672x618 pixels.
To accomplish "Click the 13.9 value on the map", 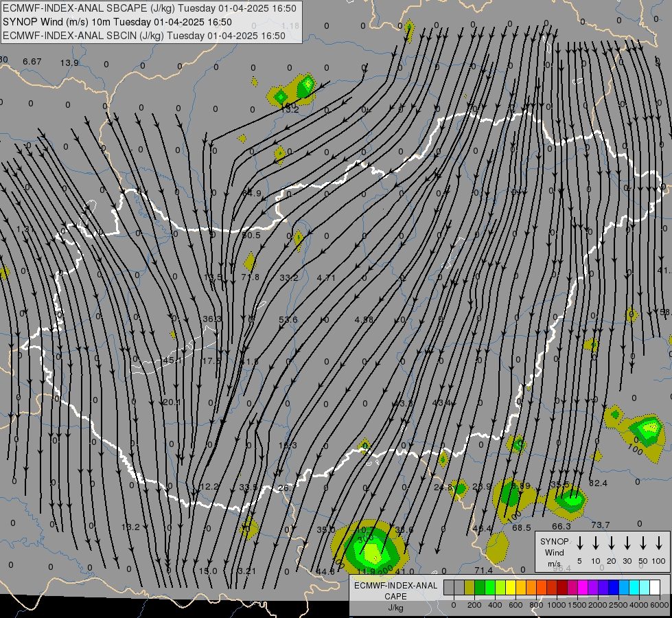I will tap(69, 62).
